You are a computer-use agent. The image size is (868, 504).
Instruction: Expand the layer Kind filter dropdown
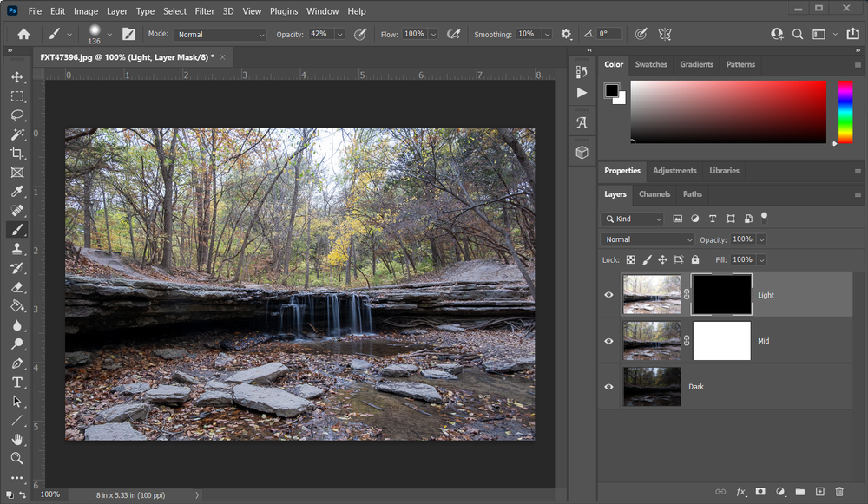point(633,219)
